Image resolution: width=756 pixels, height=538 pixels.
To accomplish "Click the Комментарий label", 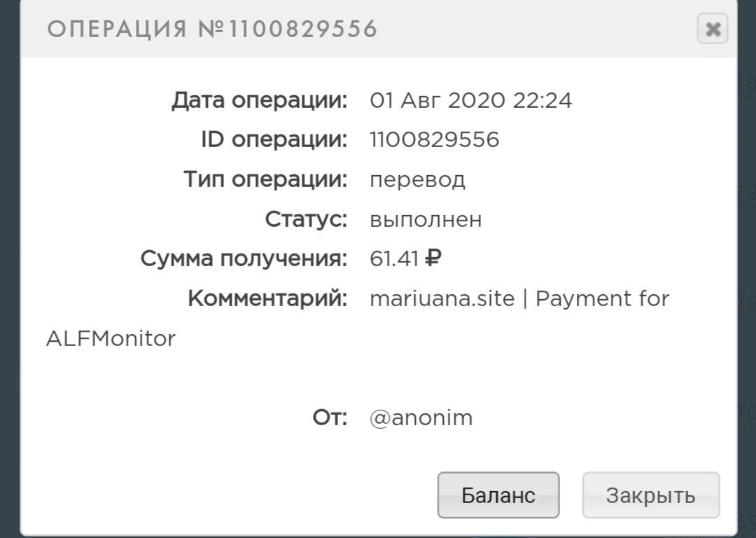I will pyautogui.click(x=267, y=299).
